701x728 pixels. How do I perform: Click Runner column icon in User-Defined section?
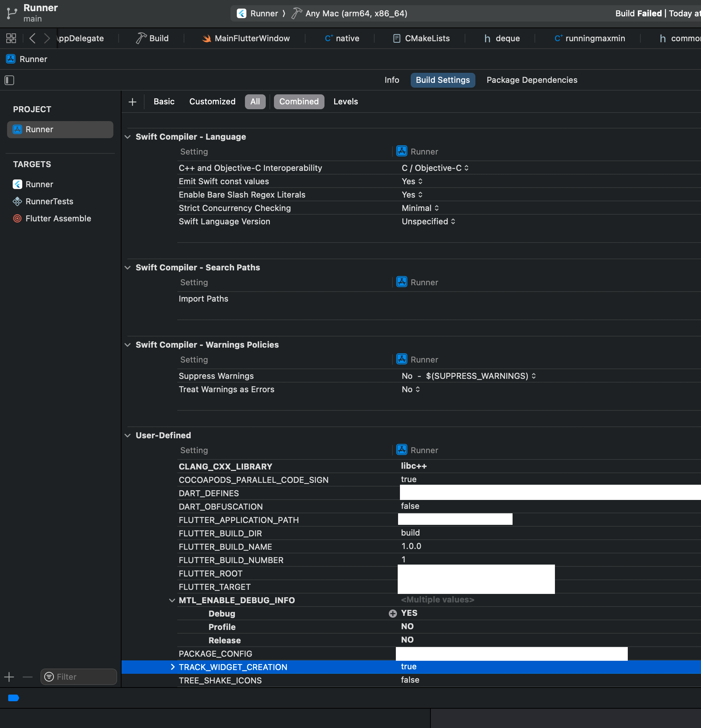(402, 450)
